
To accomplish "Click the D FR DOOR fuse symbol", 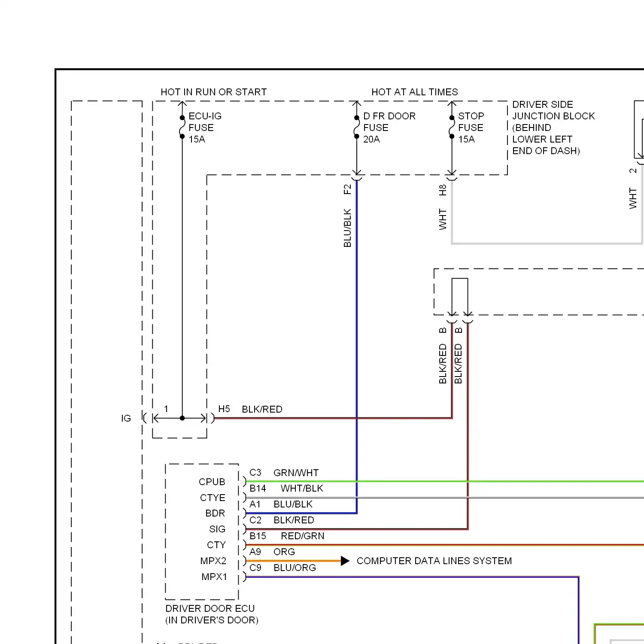I will click(x=356, y=127).
